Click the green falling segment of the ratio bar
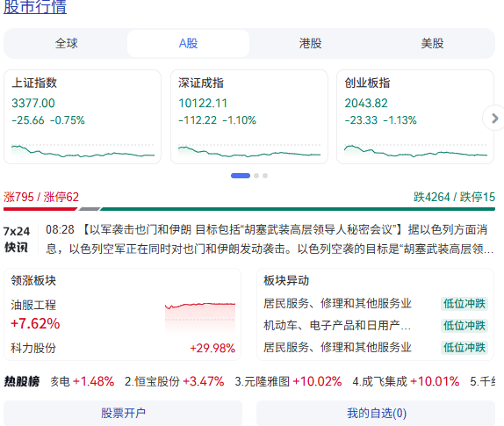This screenshot has height=426, width=504. [298, 209]
